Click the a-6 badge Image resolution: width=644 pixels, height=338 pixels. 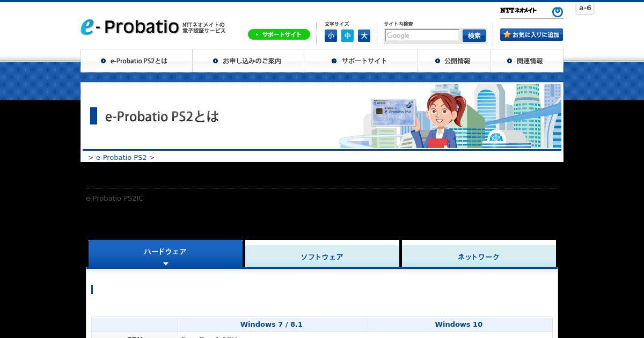[585, 8]
